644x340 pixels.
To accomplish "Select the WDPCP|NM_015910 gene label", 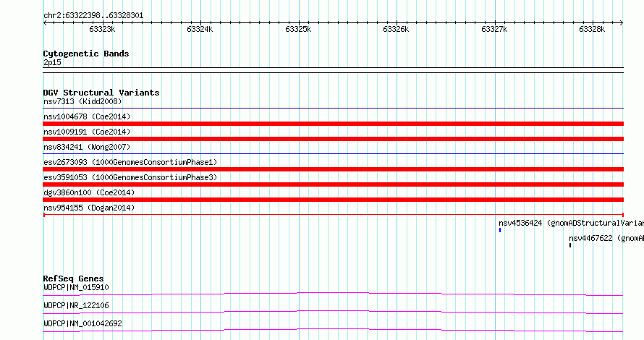I will point(76,287).
